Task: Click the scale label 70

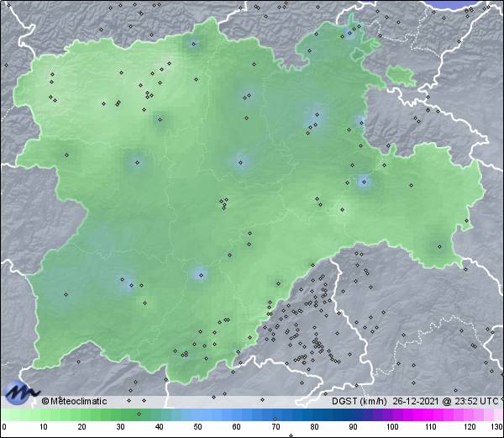Action: (276, 427)
